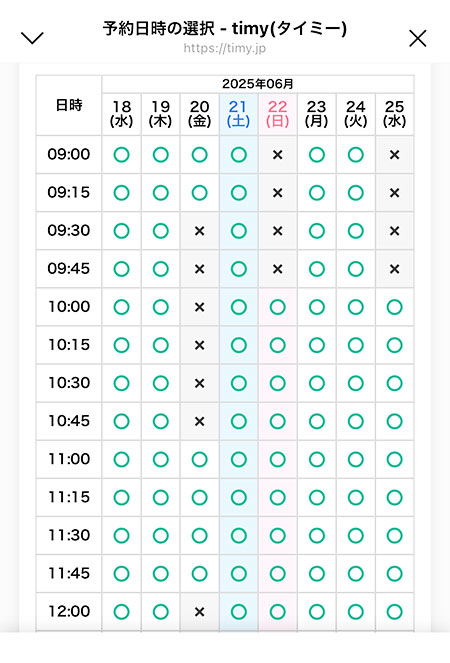
Task: Click the 09:45 X mark on the 25th
Action: tap(395, 269)
